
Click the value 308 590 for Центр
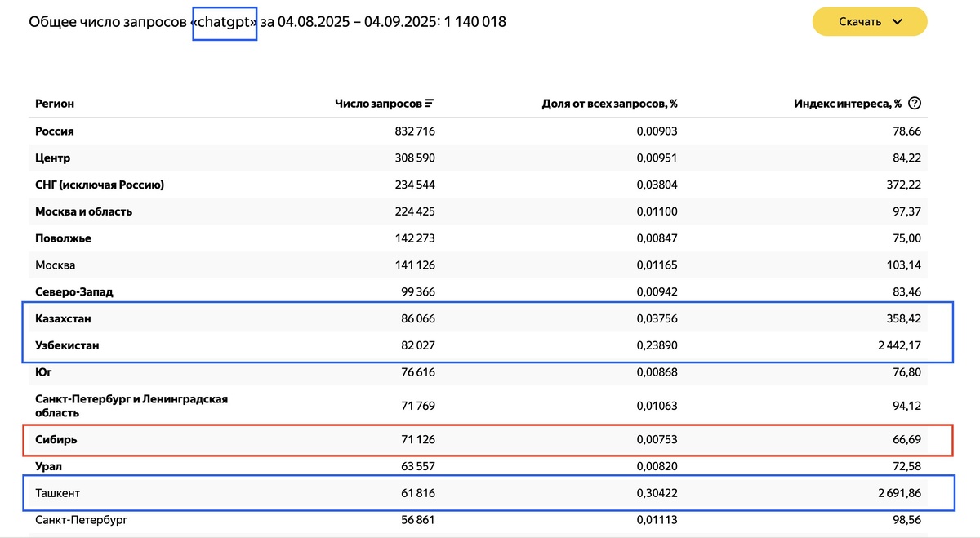[x=415, y=158]
